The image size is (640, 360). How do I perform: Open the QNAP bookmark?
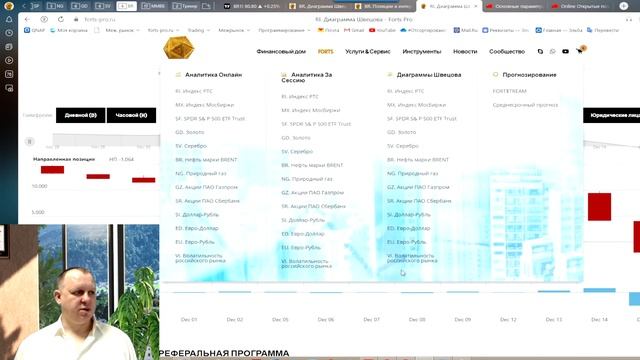click(x=35, y=30)
